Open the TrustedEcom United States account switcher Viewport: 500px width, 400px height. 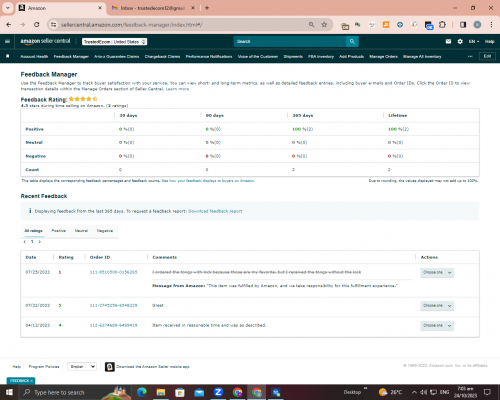pos(115,42)
